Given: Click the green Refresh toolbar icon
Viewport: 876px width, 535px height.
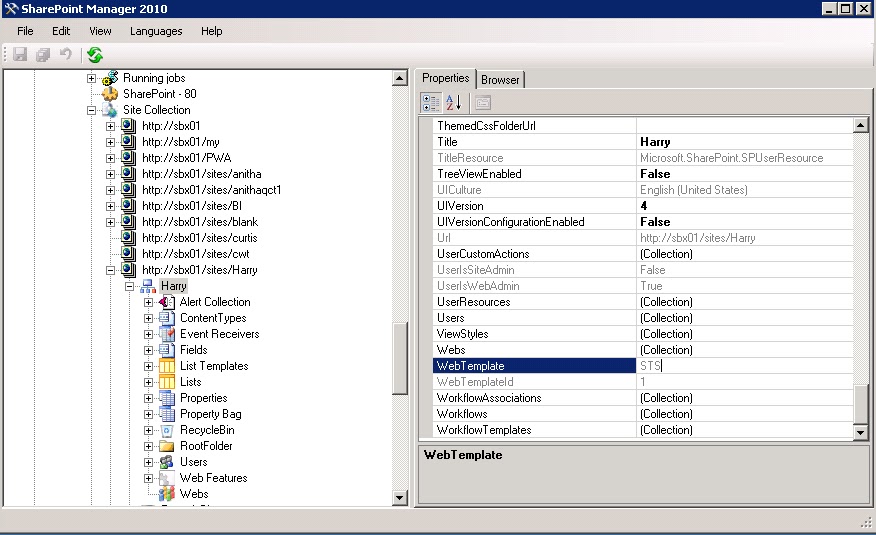Looking at the screenshot, I should (95, 54).
